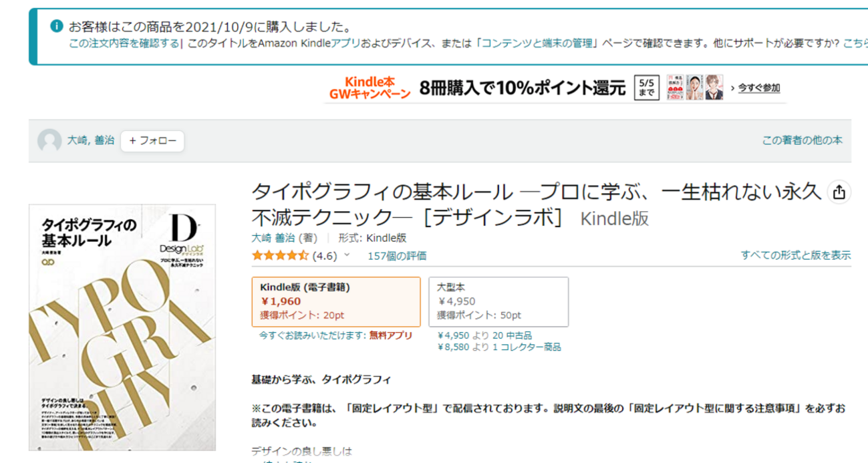Screen dimensions: 868x463
Task: Open 157個の評価 reviews link
Action: point(397,255)
